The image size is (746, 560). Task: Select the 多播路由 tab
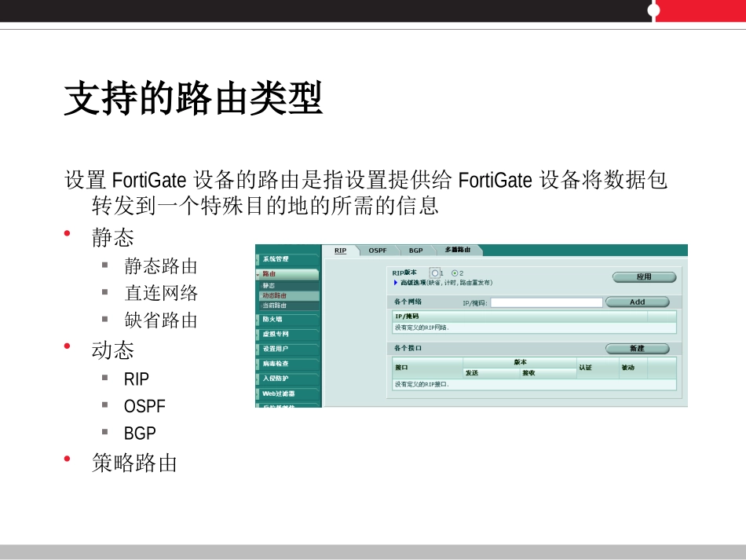click(457, 250)
